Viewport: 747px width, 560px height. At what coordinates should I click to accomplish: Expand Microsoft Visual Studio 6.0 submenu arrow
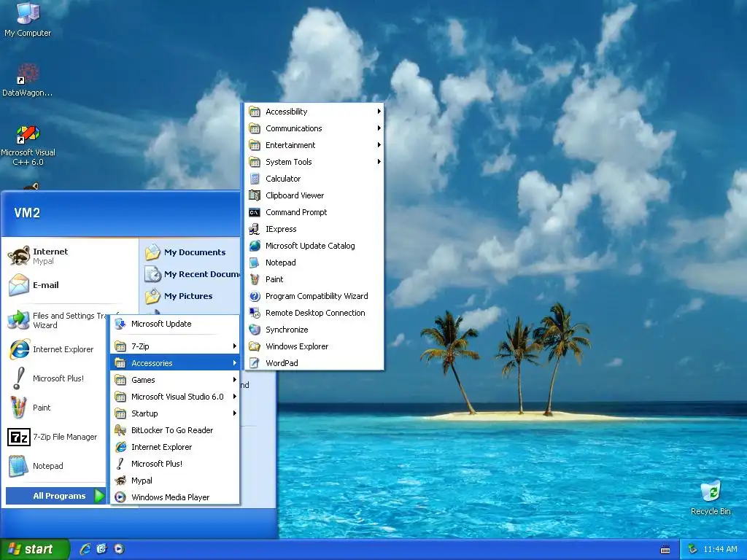(x=234, y=396)
